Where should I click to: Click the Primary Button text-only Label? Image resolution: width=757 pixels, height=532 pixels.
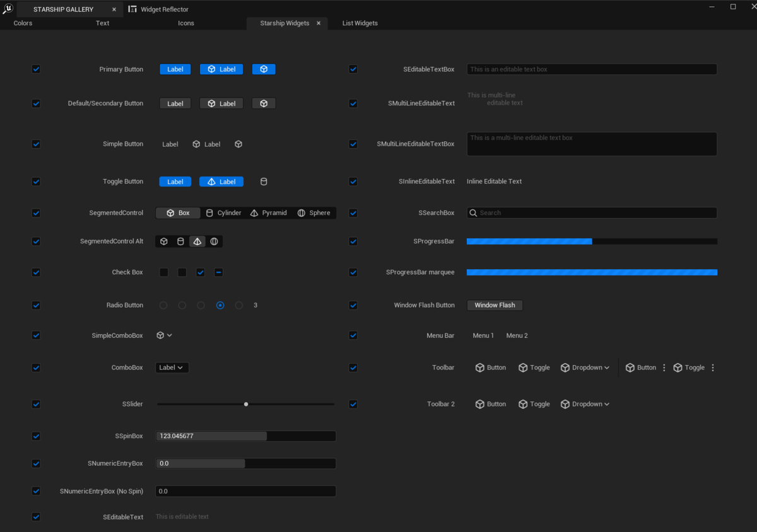tap(175, 69)
